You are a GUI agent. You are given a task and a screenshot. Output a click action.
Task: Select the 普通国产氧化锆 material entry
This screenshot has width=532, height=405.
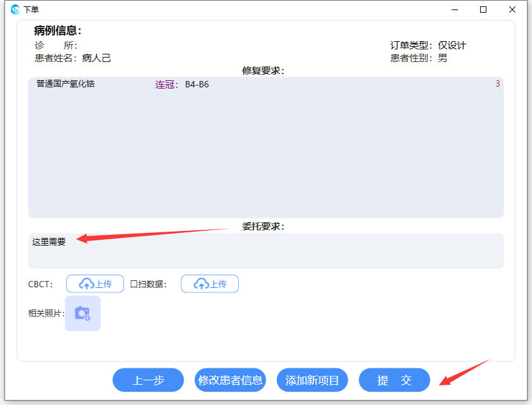[x=65, y=84]
